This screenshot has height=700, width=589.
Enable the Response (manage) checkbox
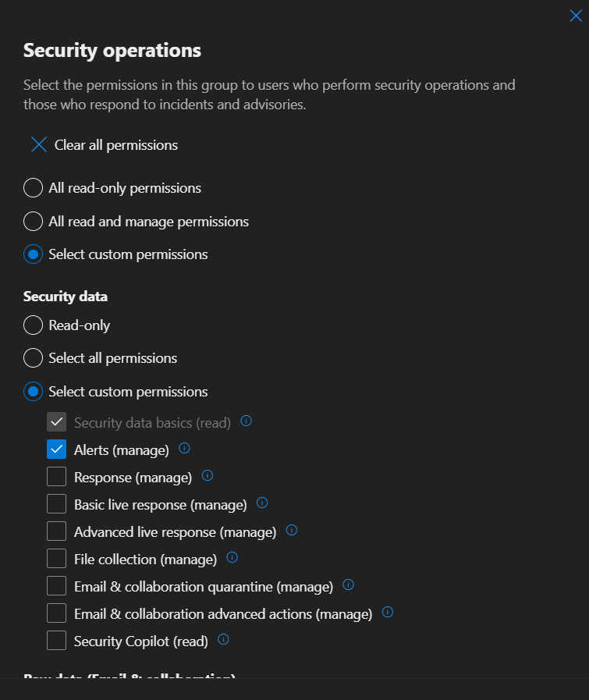[x=56, y=477]
